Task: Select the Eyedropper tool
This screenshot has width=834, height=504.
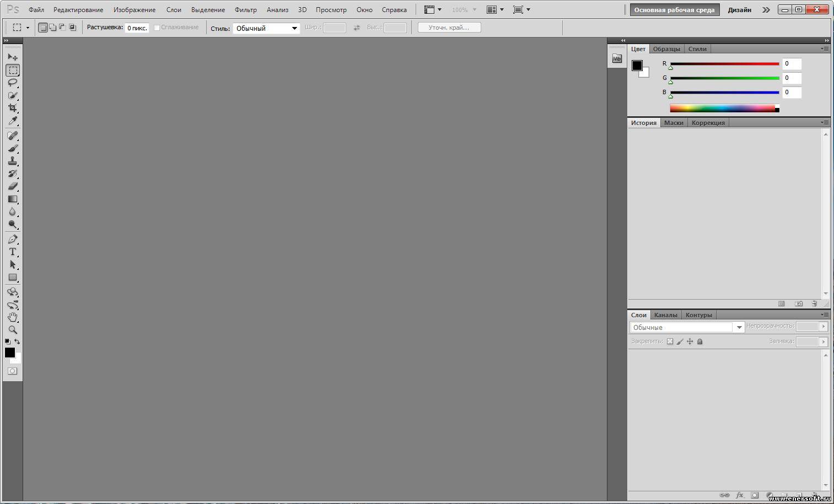Action: pos(13,121)
